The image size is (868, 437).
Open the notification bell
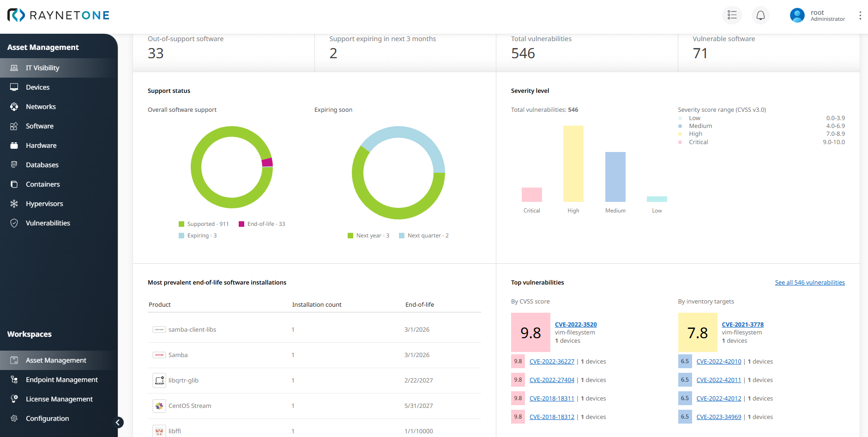pyautogui.click(x=760, y=15)
